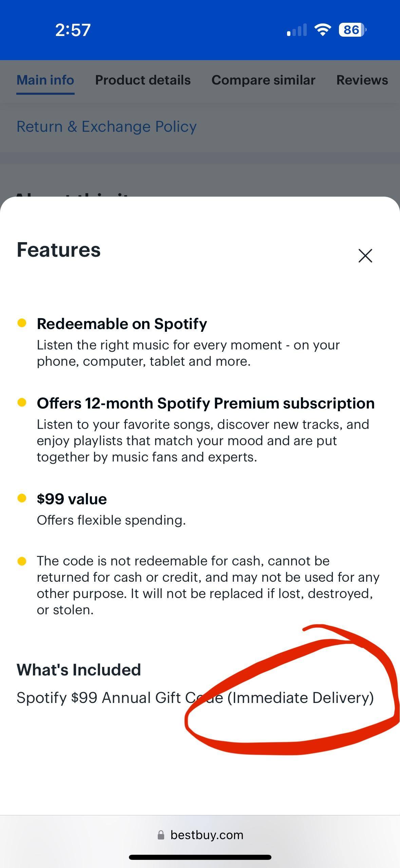Tap the Features heading

click(59, 250)
